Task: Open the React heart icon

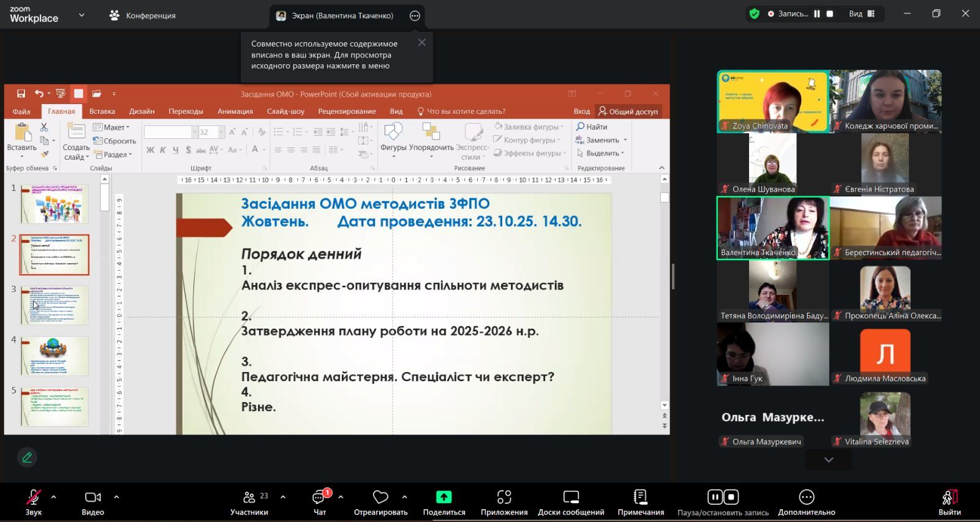Action: click(380, 498)
